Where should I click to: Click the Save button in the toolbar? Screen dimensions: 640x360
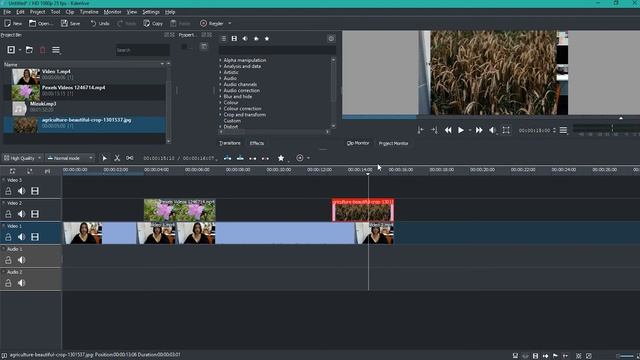(x=70, y=23)
